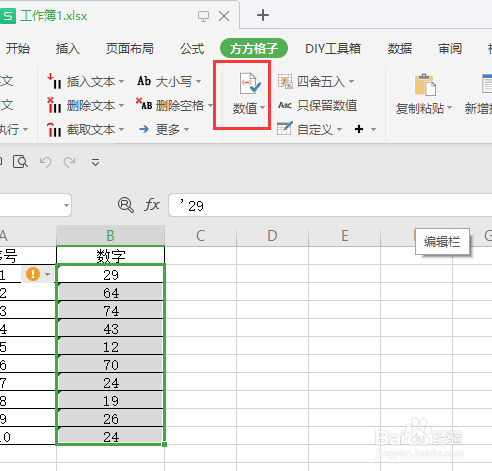Select column D header
This screenshot has width=492, height=471.
pyautogui.click(x=272, y=236)
